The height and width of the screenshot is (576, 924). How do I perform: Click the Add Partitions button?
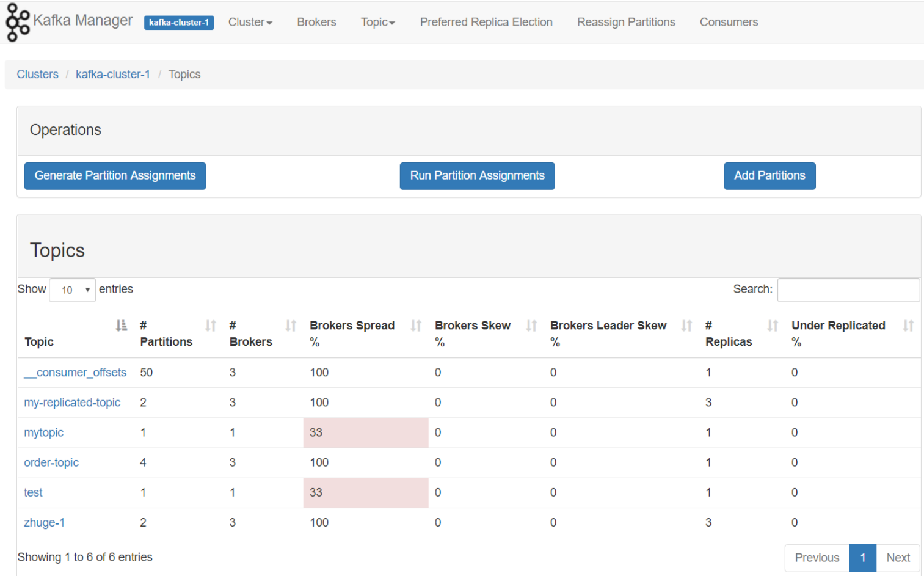click(x=769, y=176)
